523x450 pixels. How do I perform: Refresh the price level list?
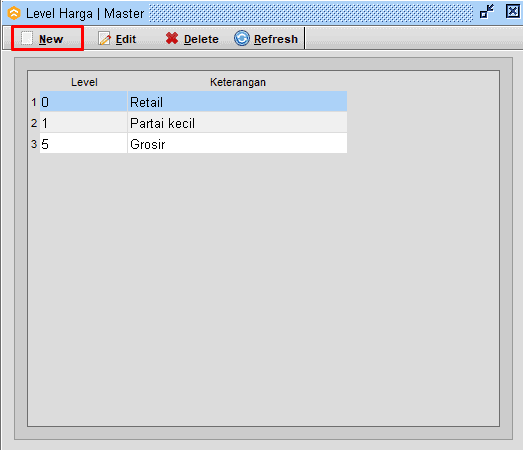266,39
